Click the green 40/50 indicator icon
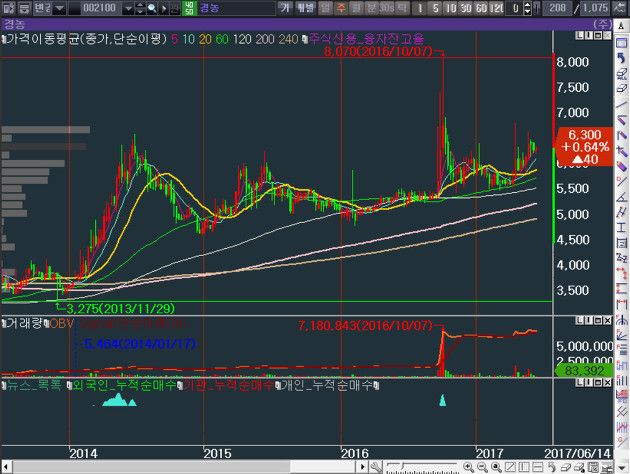630x474 pixels. point(189,8)
